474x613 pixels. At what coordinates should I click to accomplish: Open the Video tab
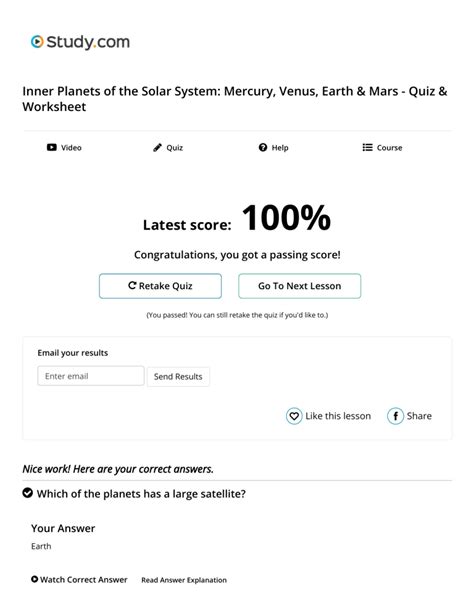pyautogui.click(x=64, y=147)
